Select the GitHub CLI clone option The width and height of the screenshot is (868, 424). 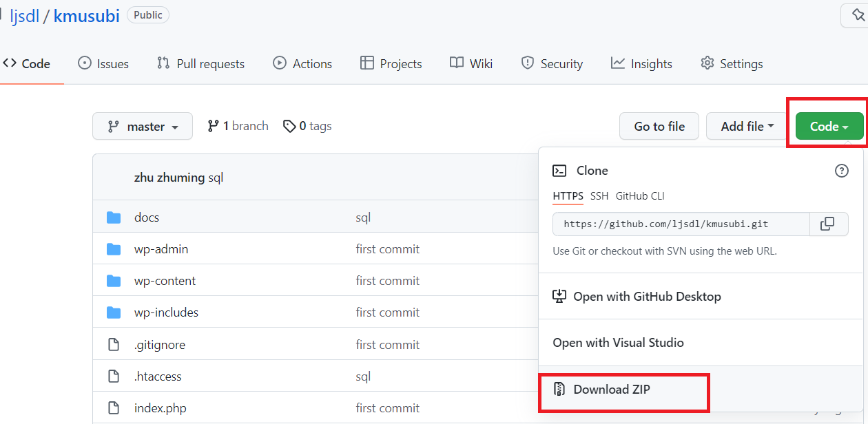point(640,196)
